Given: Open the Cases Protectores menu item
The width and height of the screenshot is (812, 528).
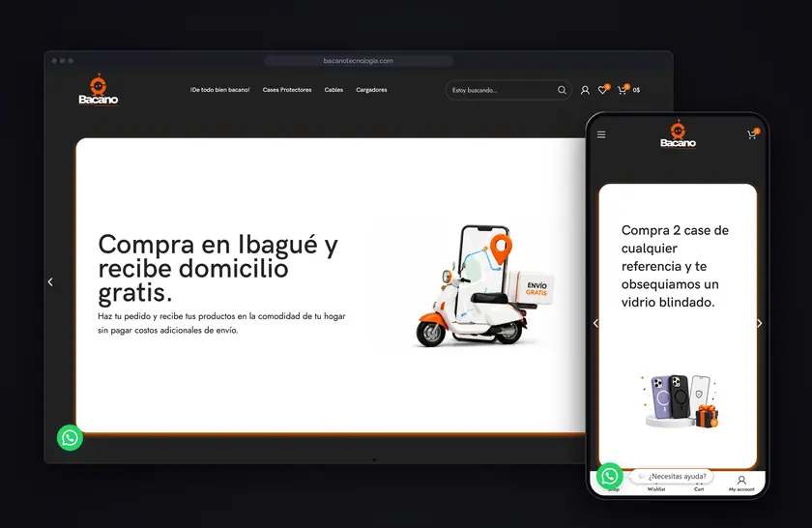Looking at the screenshot, I should [287, 90].
